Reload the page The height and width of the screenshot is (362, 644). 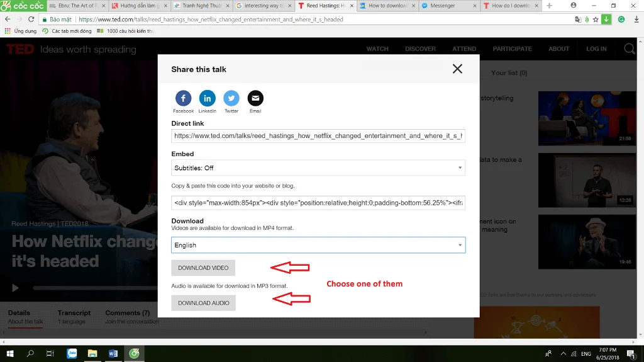point(31,20)
